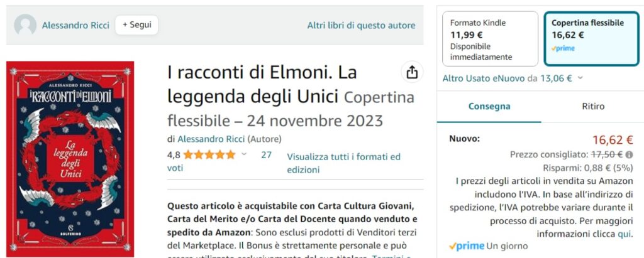644x258 pixels.
Task: Switch to the Ritiro tab
Action: pyautogui.click(x=592, y=106)
